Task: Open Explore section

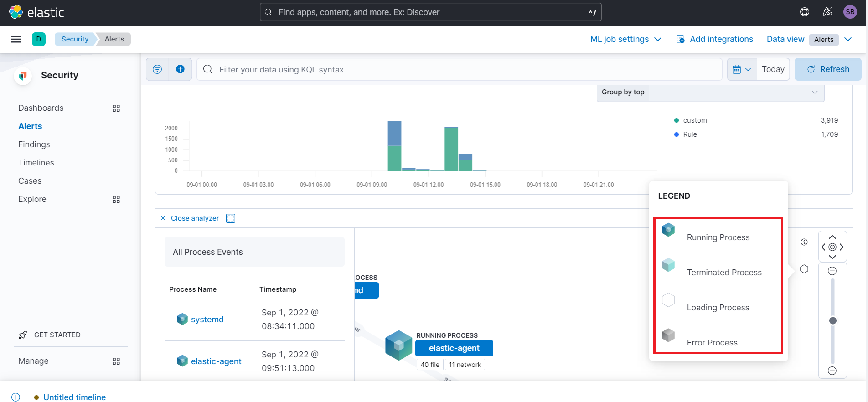Action: tap(32, 199)
